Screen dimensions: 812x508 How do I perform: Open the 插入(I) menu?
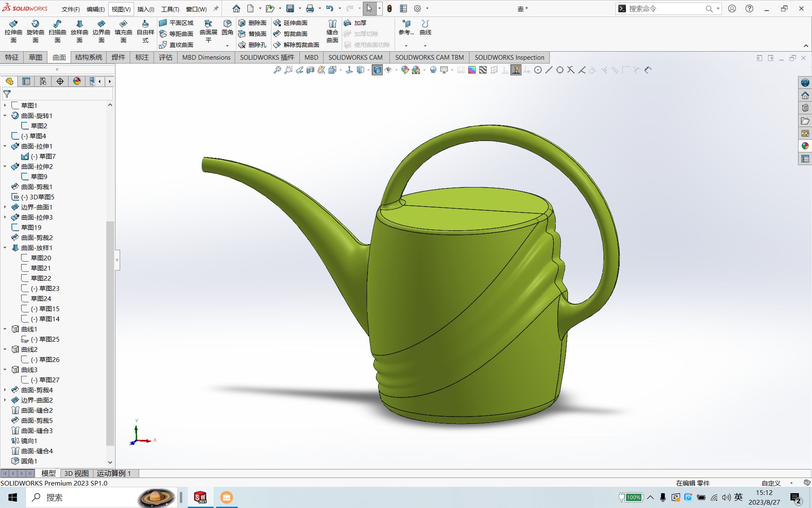tap(145, 9)
